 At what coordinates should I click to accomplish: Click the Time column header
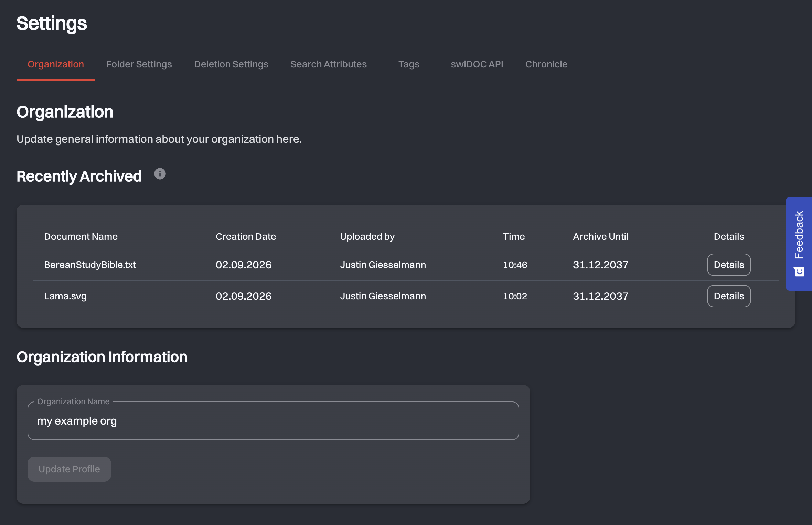514,237
